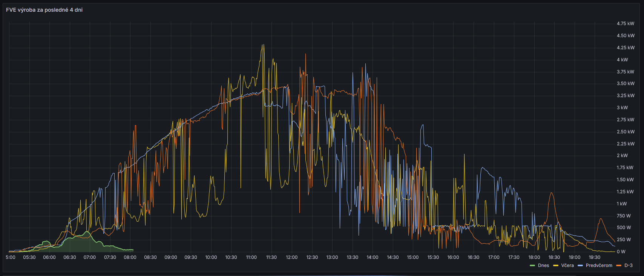Click the 12:00 tick on the time axis

pos(291,257)
